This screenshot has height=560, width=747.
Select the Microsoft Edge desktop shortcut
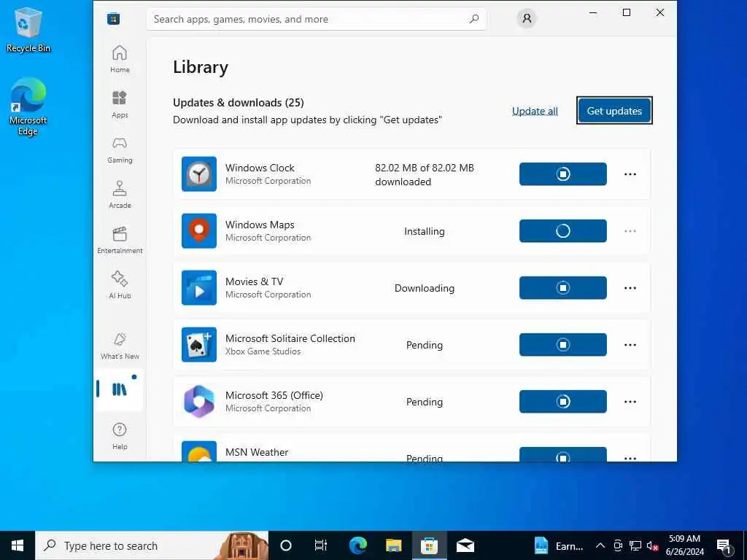(28, 107)
